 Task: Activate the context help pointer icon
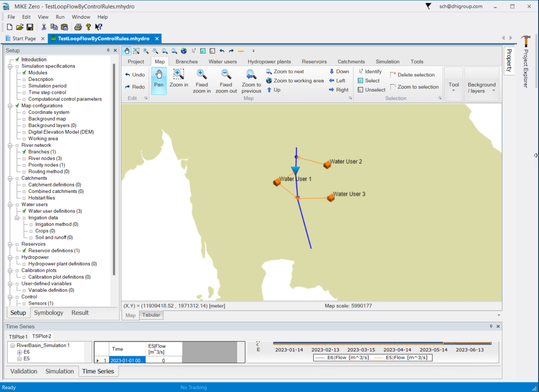click(x=99, y=27)
